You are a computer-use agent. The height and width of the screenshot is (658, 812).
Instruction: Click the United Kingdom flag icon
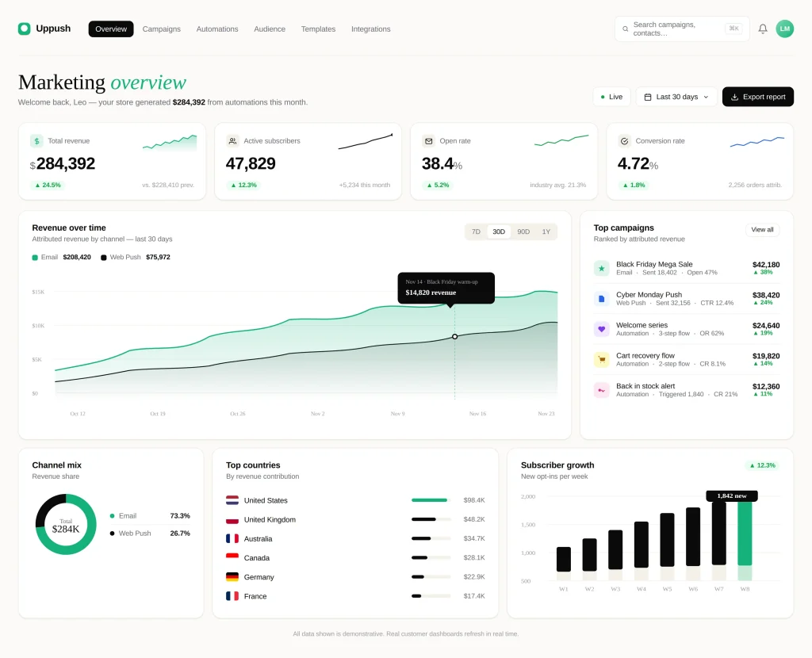tap(232, 519)
